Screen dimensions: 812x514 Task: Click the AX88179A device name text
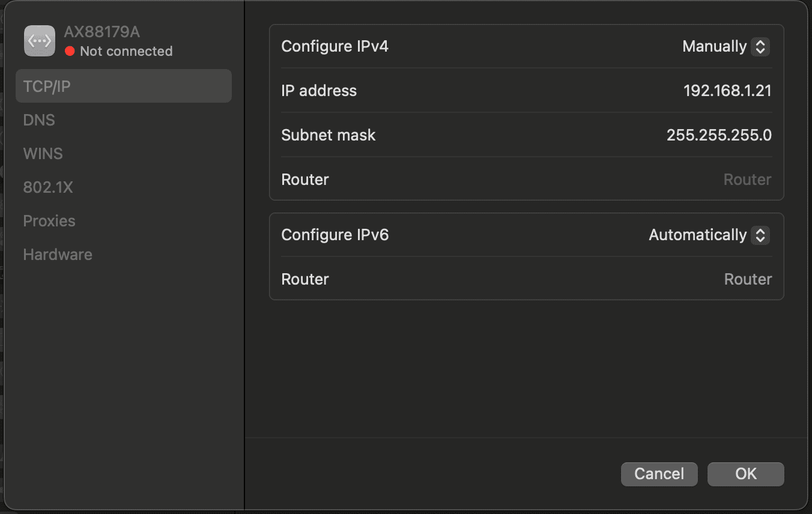(101, 32)
